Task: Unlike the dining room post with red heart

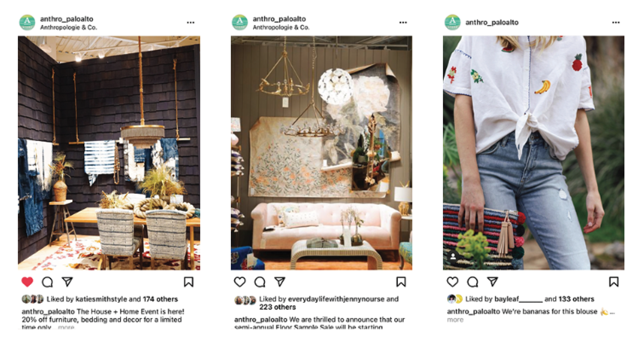Action: pyautogui.click(x=28, y=282)
